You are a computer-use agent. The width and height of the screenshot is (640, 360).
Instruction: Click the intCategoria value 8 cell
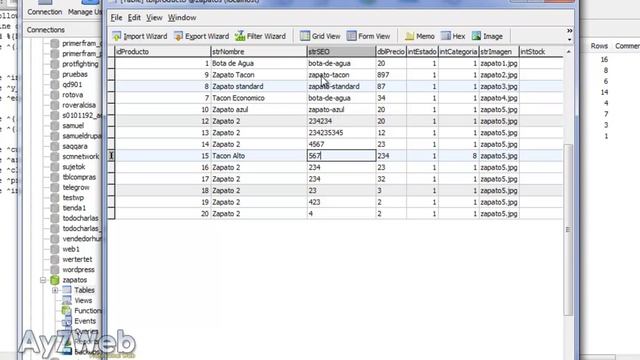[458, 156]
